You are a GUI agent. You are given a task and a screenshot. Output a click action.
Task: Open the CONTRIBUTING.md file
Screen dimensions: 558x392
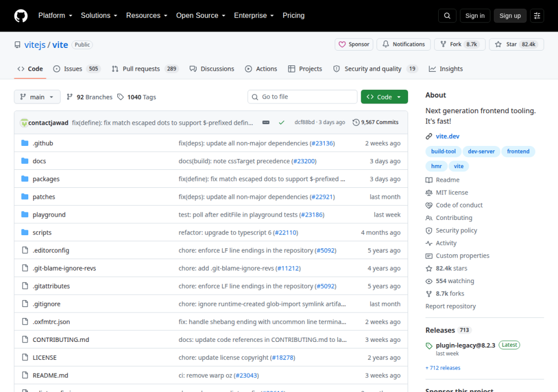(x=61, y=340)
